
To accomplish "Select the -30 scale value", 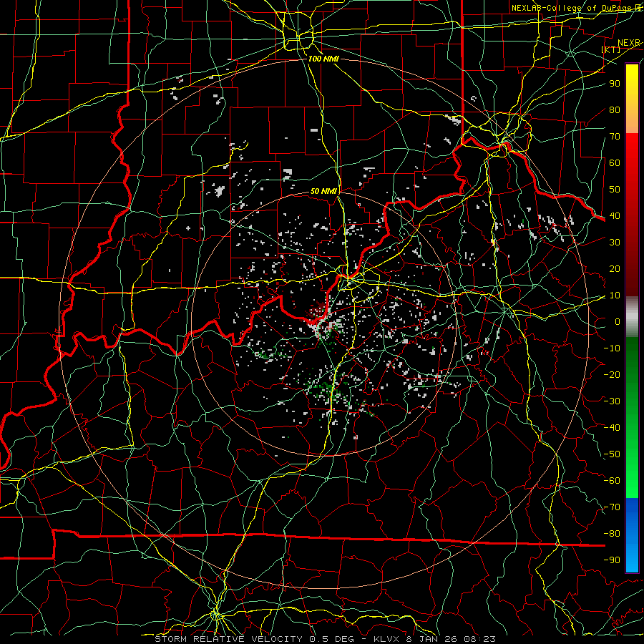I will coord(612,401).
